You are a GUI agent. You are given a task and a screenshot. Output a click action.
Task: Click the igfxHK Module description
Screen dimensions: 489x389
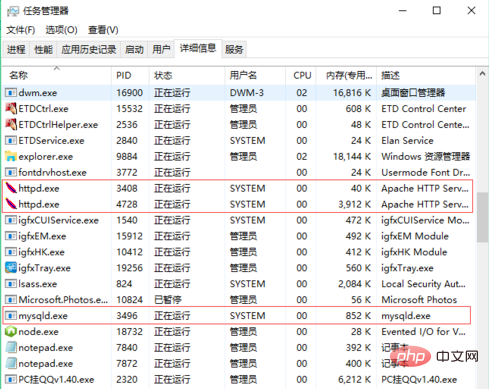[414, 252]
